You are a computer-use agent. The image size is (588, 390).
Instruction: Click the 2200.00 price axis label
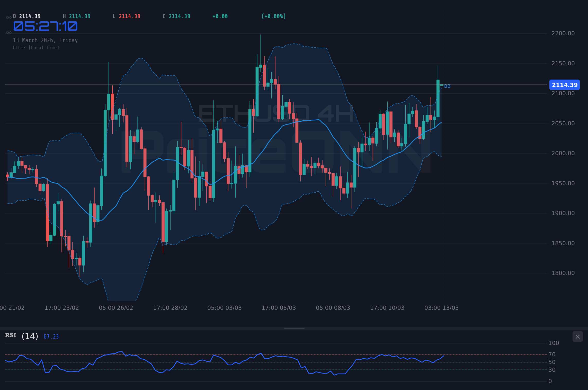[x=563, y=33]
